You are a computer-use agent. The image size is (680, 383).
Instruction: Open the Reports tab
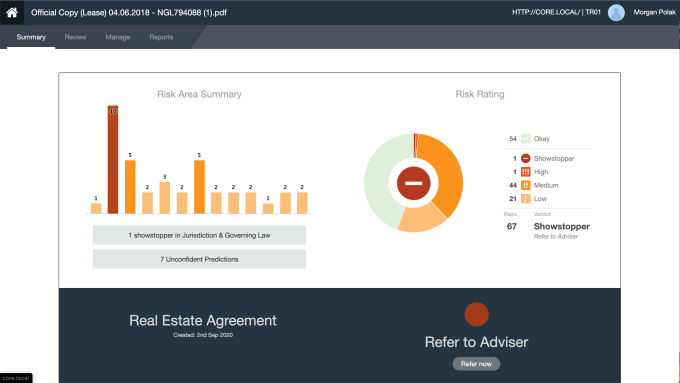coord(161,37)
